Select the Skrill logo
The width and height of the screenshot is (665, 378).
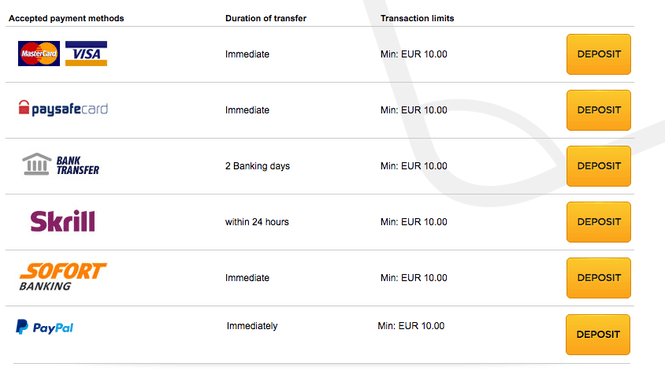point(63,221)
